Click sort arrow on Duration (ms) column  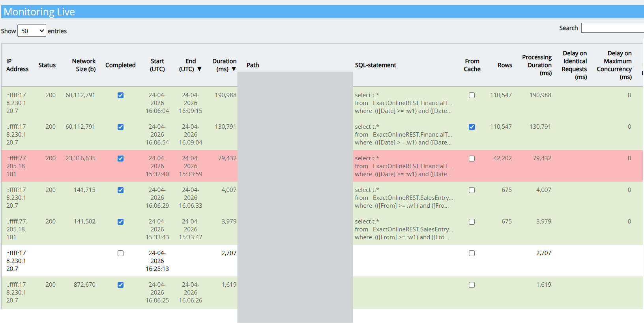(234, 69)
